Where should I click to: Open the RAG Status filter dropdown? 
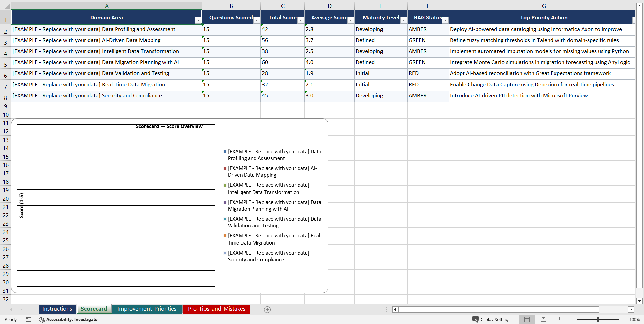pos(445,20)
